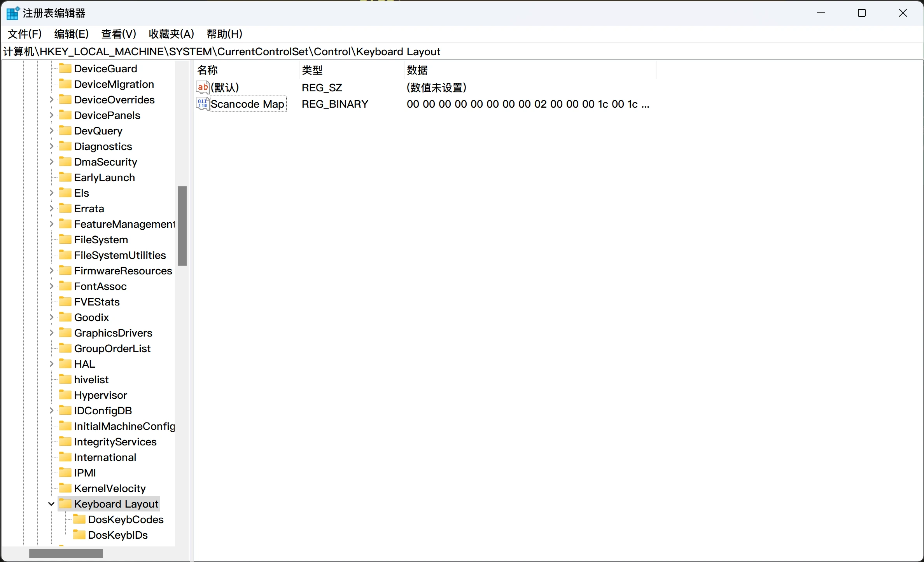Click the 数据 column header
Viewport: 924px width, 562px height.
[417, 70]
